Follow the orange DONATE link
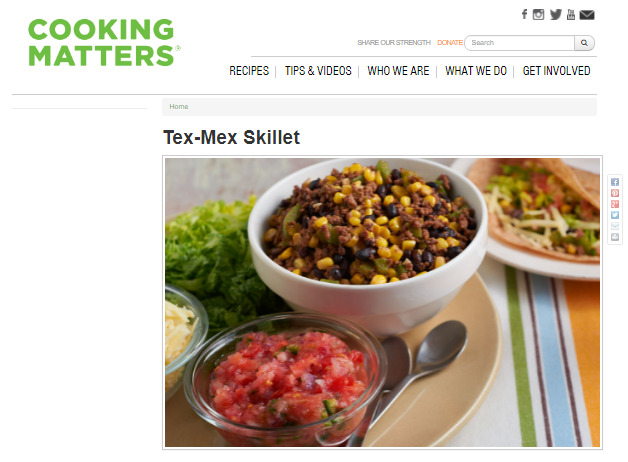 pyautogui.click(x=450, y=42)
